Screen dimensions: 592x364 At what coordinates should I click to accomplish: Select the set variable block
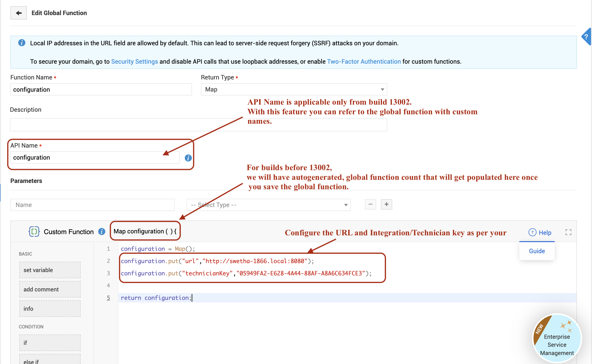(50, 270)
